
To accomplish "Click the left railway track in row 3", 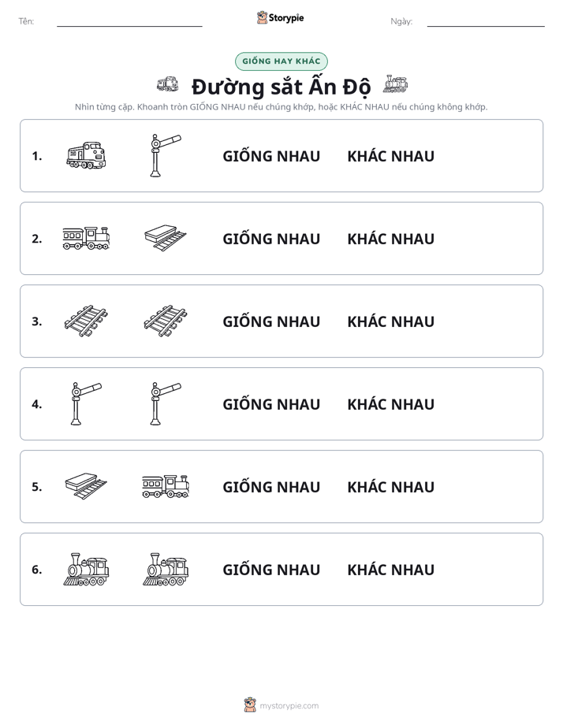I will [x=86, y=321].
